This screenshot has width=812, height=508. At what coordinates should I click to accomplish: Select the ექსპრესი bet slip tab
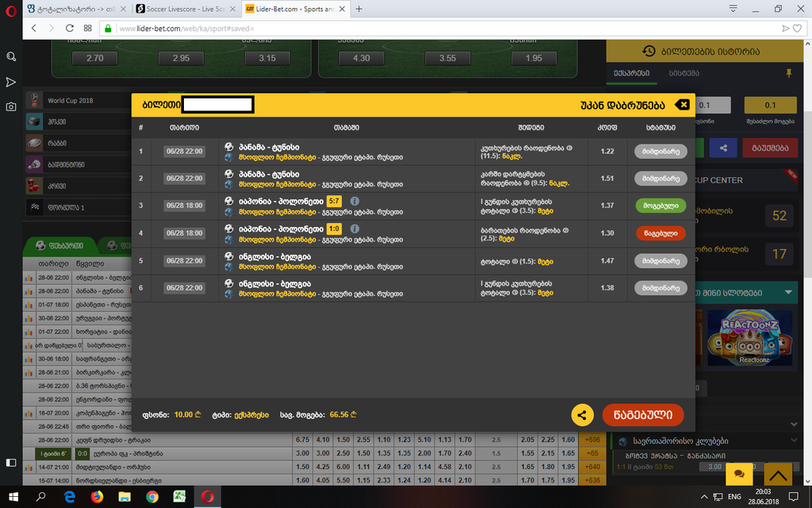(x=631, y=74)
